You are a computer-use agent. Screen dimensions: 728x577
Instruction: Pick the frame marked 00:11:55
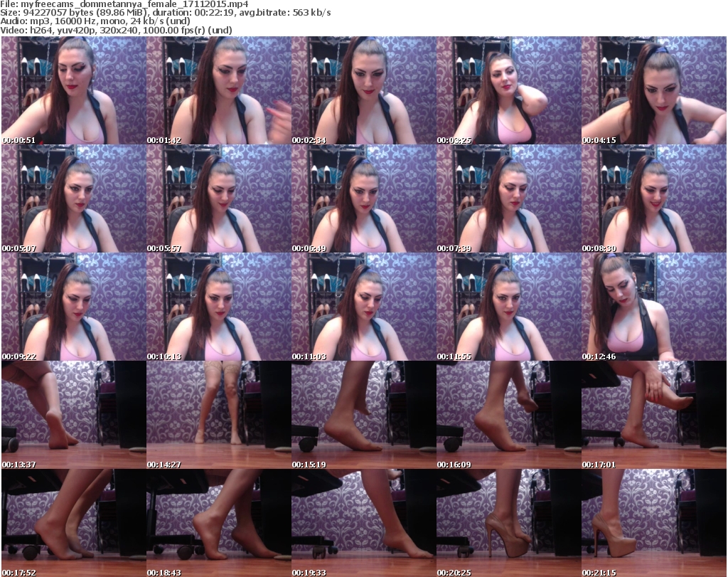coord(508,307)
